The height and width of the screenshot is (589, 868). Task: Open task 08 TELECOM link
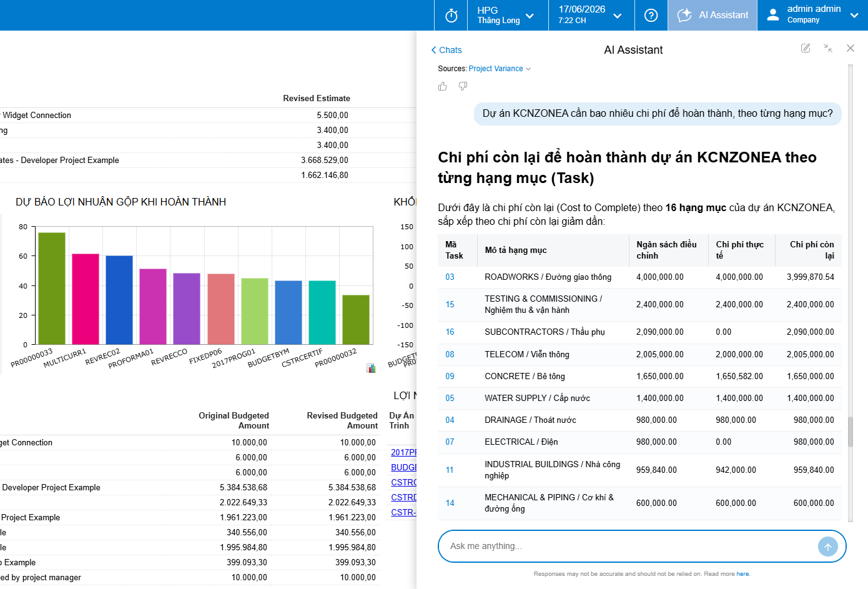coord(450,354)
